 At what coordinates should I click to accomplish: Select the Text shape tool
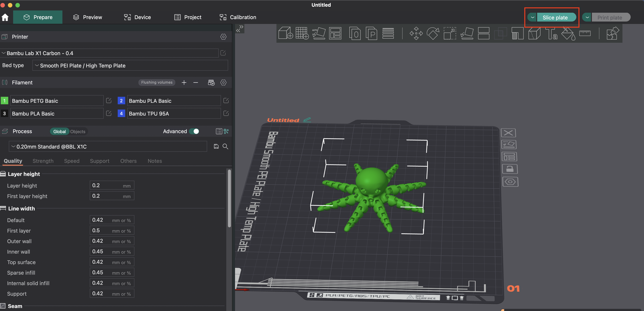coord(551,33)
